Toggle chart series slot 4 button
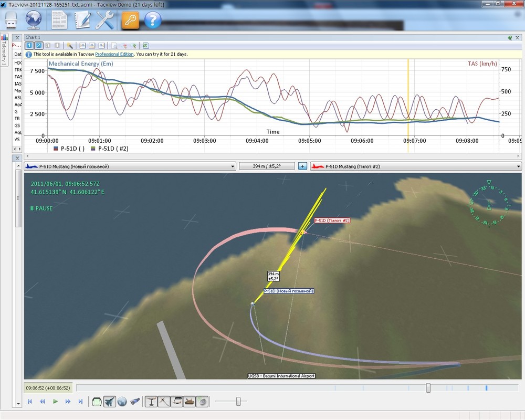The width and height of the screenshot is (525, 420). 57,46
